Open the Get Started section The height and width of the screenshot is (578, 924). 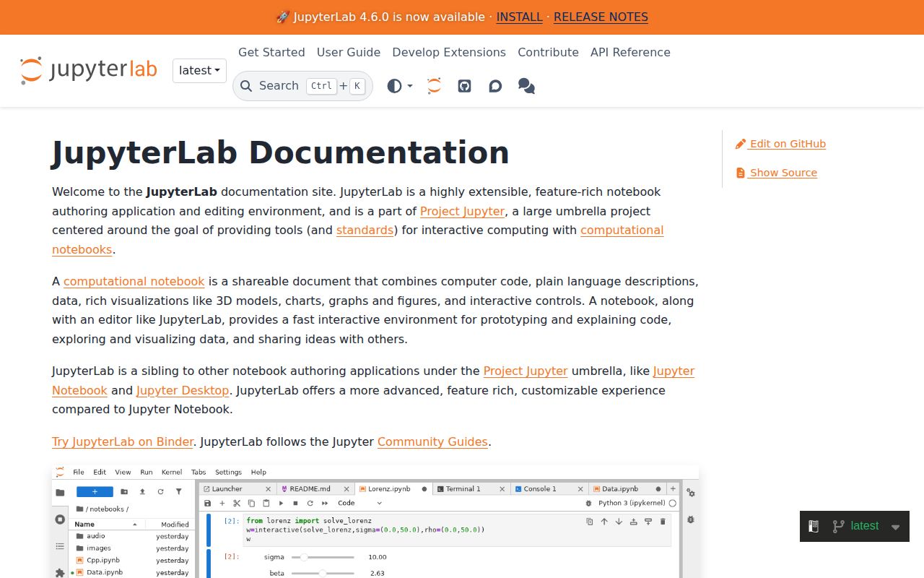(271, 52)
